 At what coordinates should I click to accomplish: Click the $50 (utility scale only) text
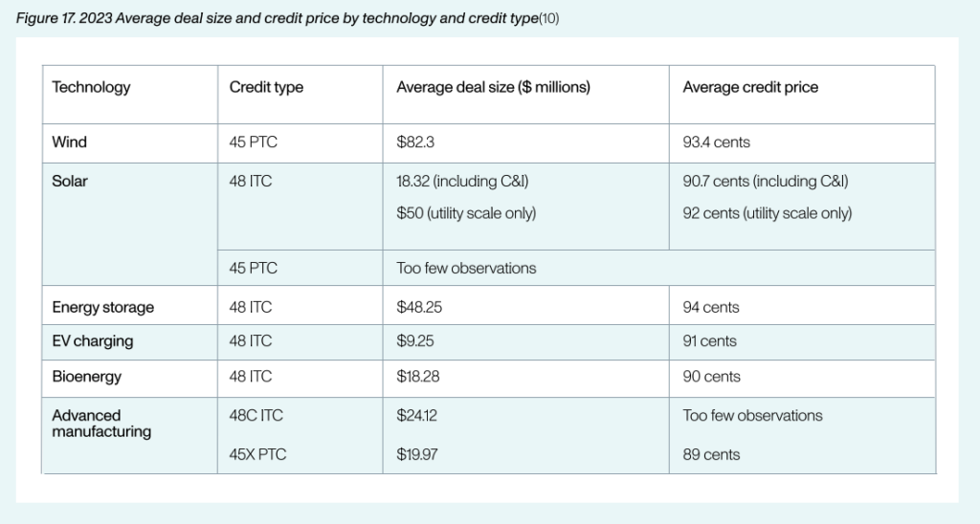tap(466, 213)
